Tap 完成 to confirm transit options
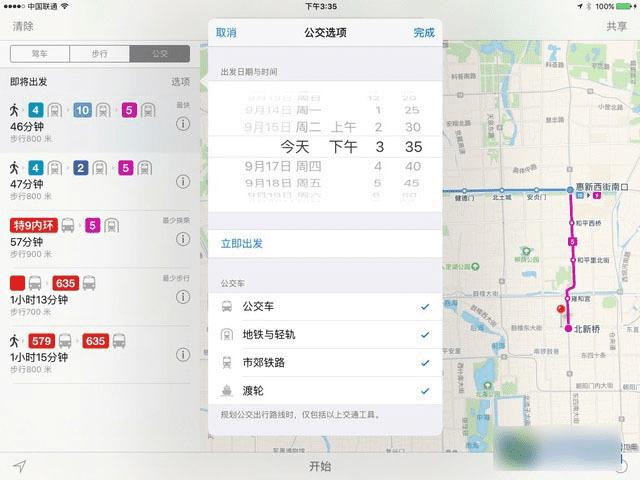This screenshot has height=480, width=640. (424, 33)
